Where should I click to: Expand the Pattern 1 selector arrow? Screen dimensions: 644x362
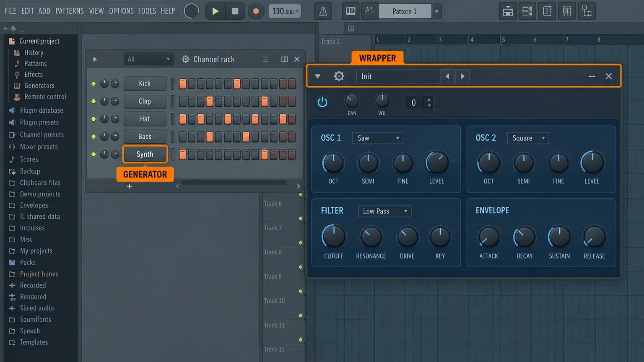436,11
